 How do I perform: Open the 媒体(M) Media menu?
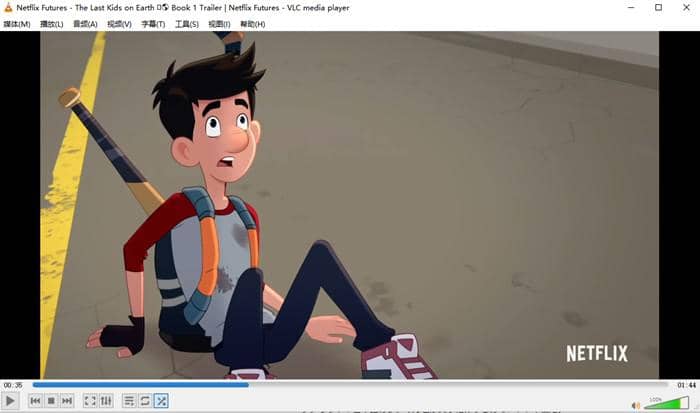point(17,24)
